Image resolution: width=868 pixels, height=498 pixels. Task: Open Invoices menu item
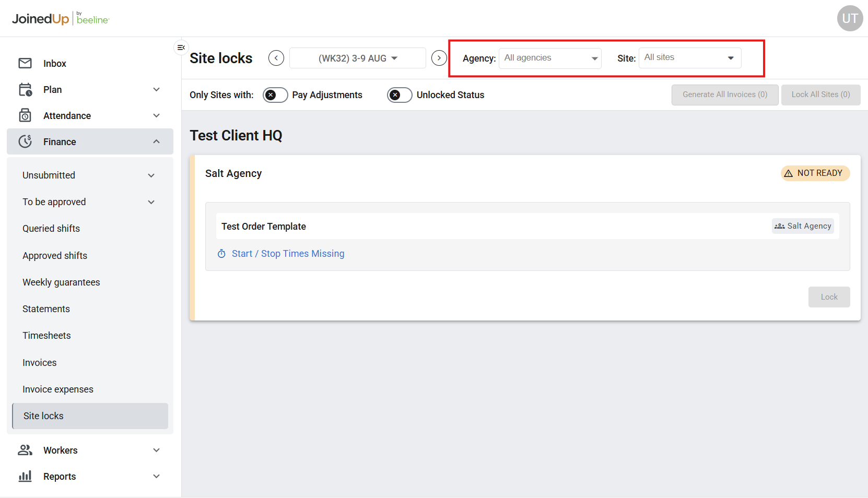[90, 363]
